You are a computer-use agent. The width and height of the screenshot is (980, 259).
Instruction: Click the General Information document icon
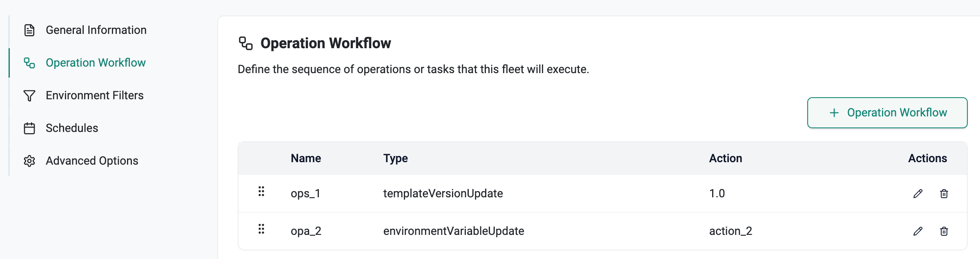[x=29, y=30]
